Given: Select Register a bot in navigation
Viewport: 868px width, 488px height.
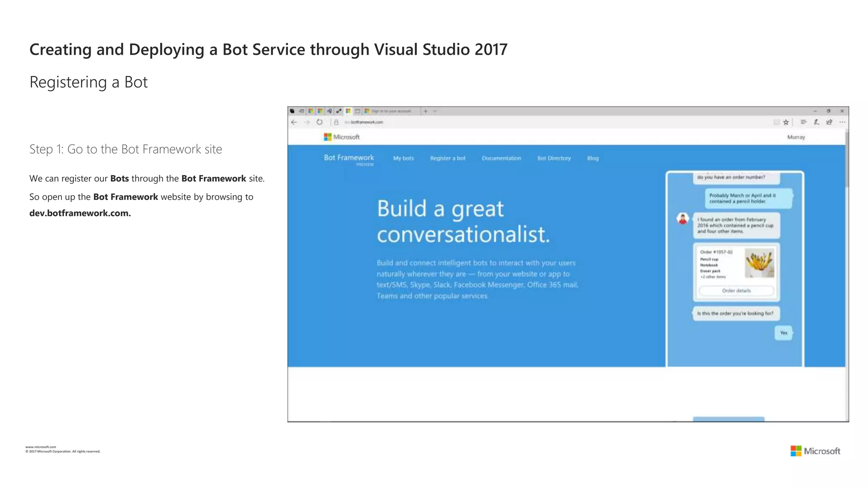Looking at the screenshot, I should coord(448,158).
